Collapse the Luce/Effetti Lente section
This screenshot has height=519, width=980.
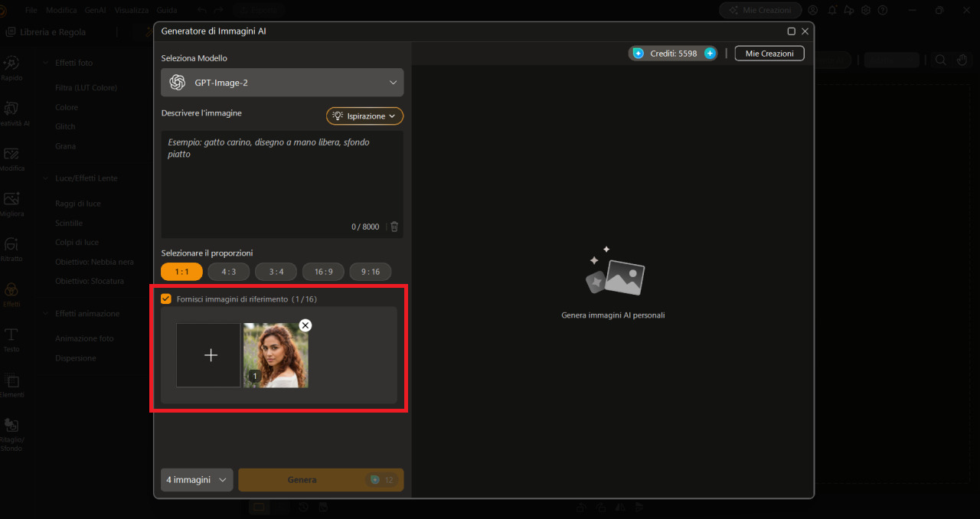(x=45, y=178)
